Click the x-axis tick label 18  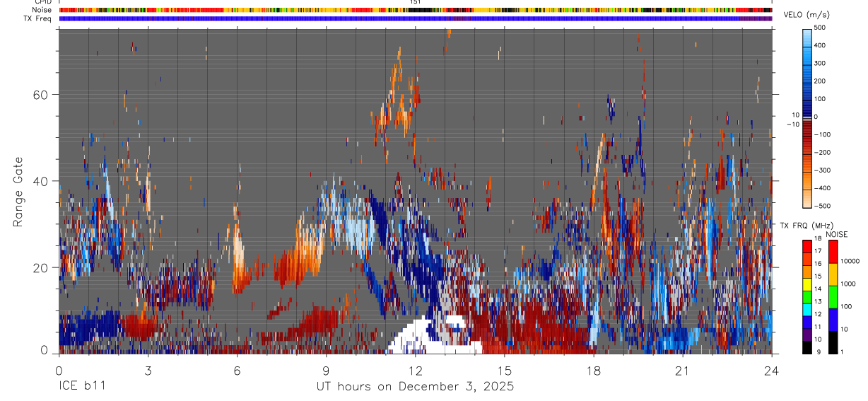(x=594, y=371)
